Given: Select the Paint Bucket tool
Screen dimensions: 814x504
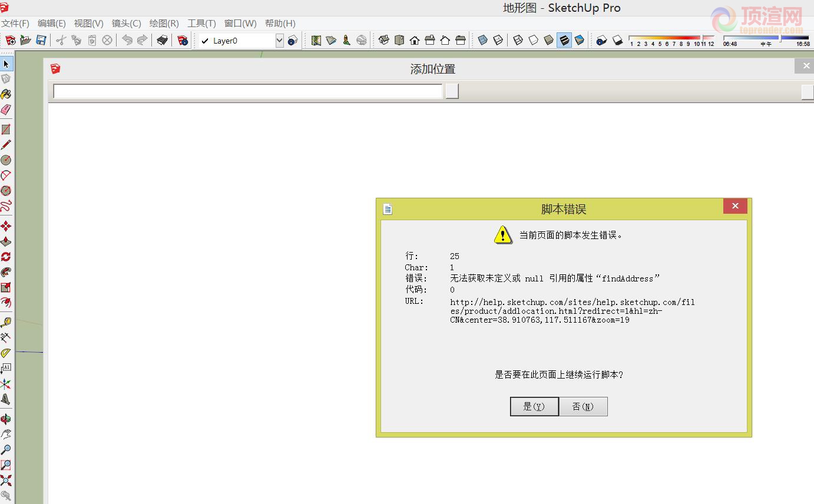Looking at the screenshot, I should [x=6, y=94].
